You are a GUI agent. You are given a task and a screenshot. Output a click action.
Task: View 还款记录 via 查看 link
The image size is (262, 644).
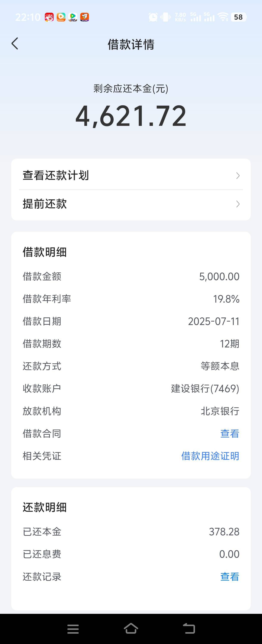(230, 577)
